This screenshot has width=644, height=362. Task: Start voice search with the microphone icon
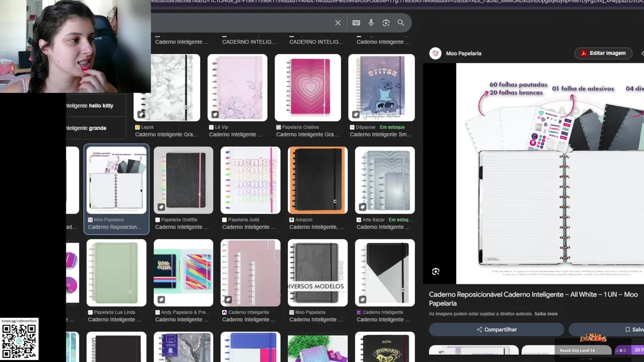pos(371,23)
